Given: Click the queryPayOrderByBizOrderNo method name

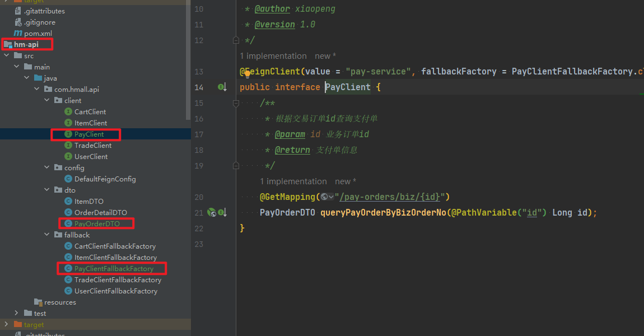Looking at the screenshot, I should click(383, 213).
